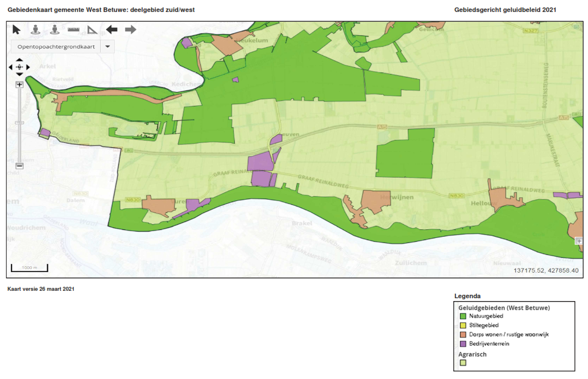Zoom in with the plus button
Viewport: 588px width, 379px height.
(x=19, y=85)
